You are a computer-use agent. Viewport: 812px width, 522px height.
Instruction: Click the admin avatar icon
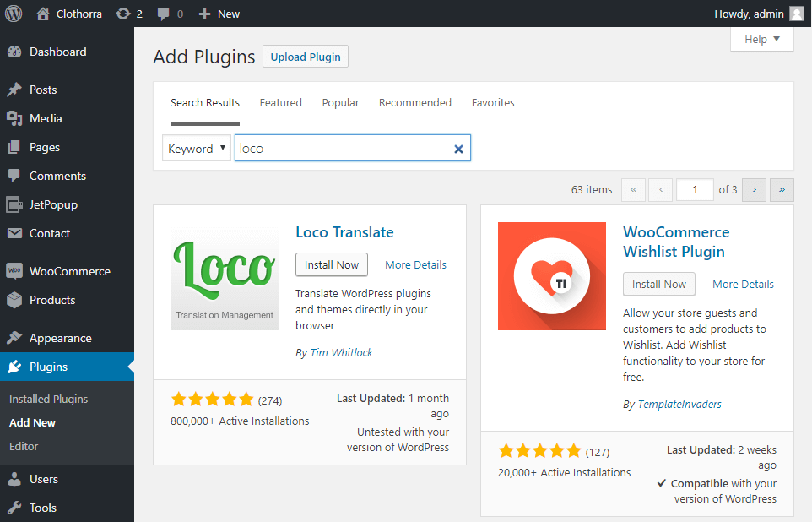coord(797,14)
